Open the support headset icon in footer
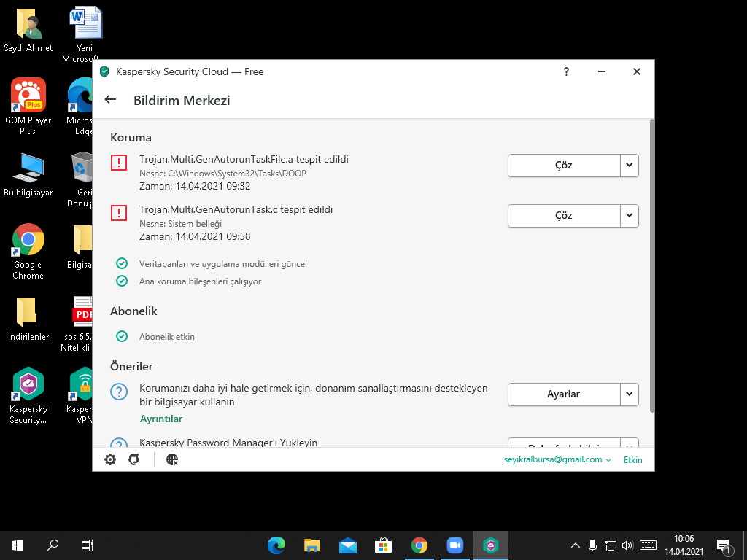Image resolution: width=747 pixels, height=560 pixels. 134,459
